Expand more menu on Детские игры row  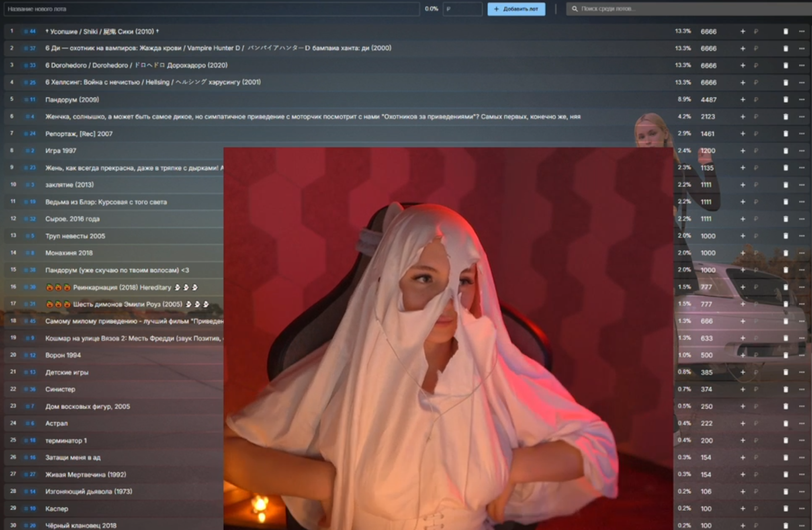(802, 372)
